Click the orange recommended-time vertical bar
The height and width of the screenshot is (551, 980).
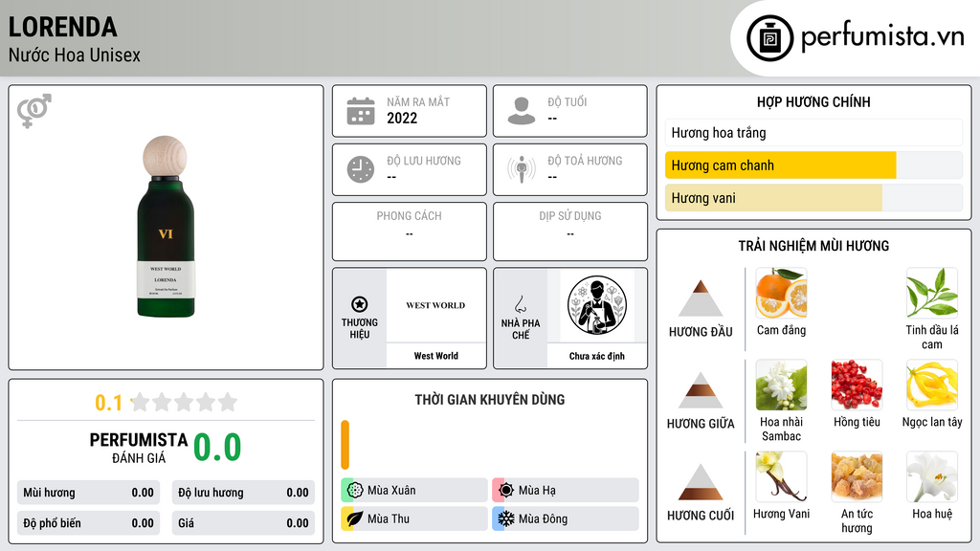click(x=345, y=445)
